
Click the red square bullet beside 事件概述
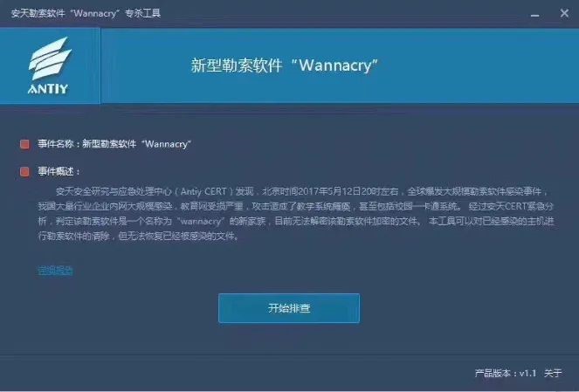[24, 171]
